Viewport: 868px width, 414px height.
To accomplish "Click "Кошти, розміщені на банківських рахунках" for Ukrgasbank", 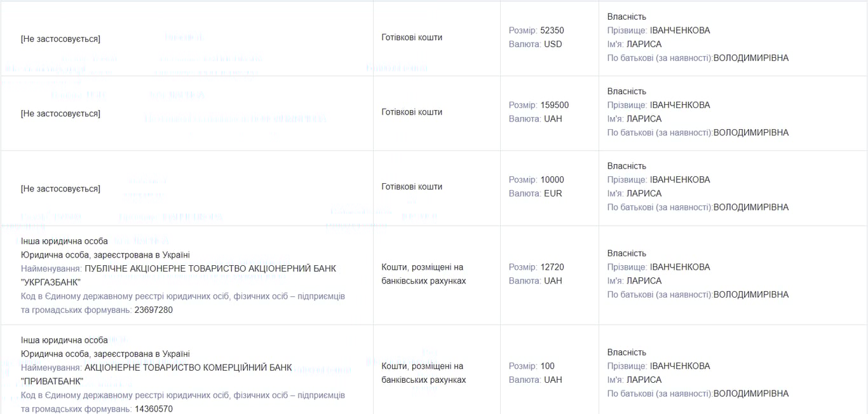I will pyautogui.click(x=423, y=274).
